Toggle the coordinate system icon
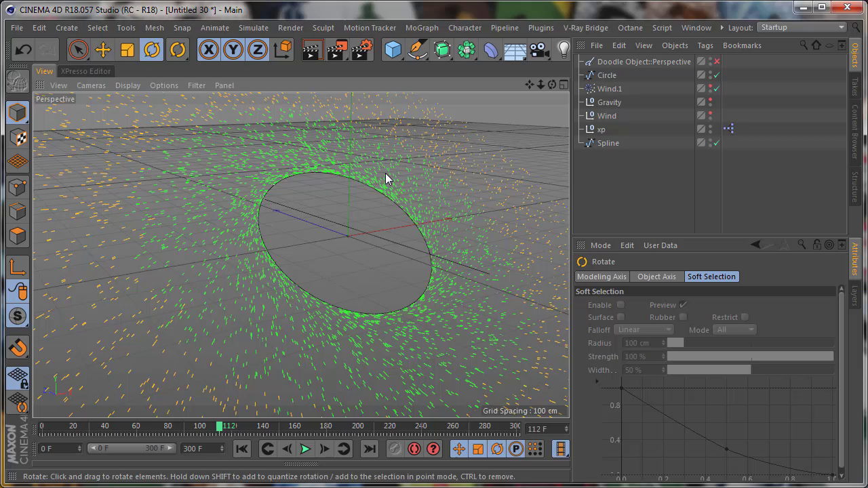The image size is (868, 488). click(283, 49)
